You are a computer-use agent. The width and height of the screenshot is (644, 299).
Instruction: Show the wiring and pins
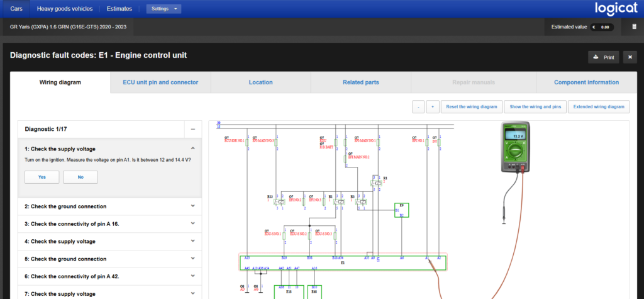point(535,106)
